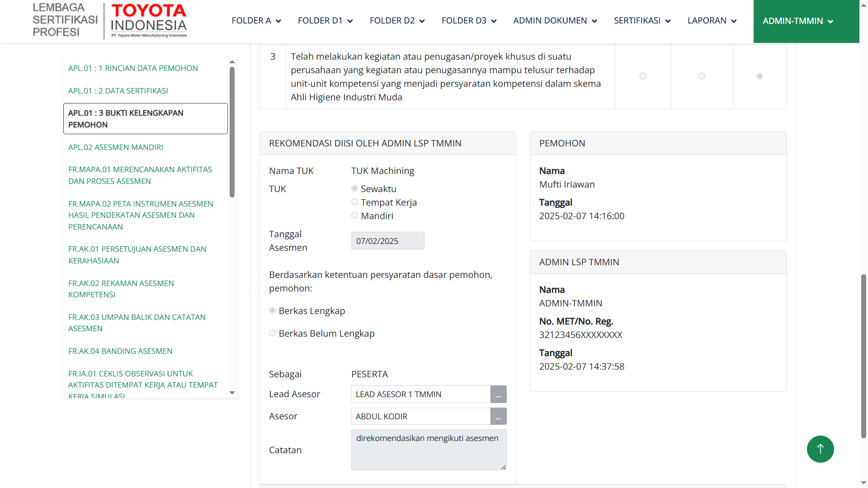The image size is (868, 488).
Task: Select Mandiri TUK radio button
Action: point(355,216)
